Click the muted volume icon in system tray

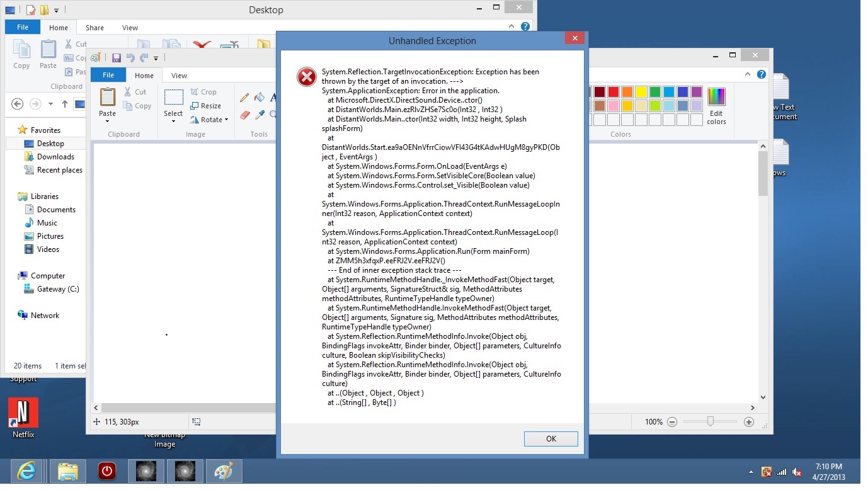[x=796, y=472]
